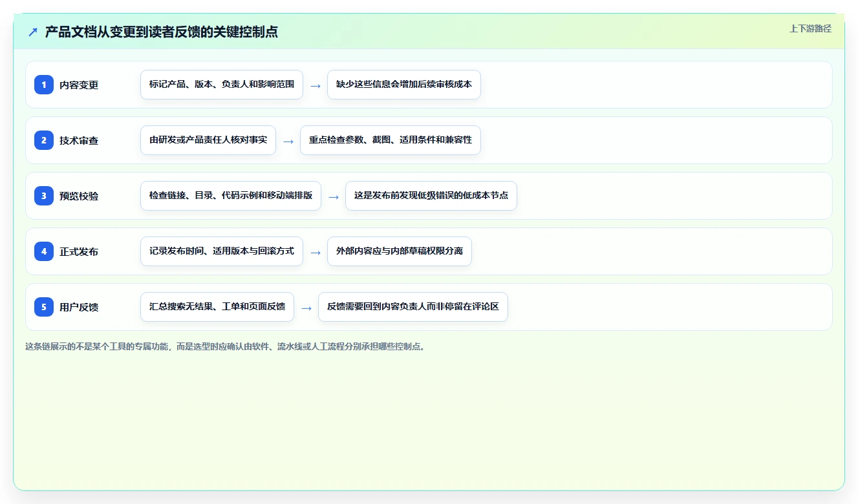This screenshot has width=858, height=504.
Task: Select step badge 2 for 技术审查
Action: pyautogui.click(x=44, y=140)
